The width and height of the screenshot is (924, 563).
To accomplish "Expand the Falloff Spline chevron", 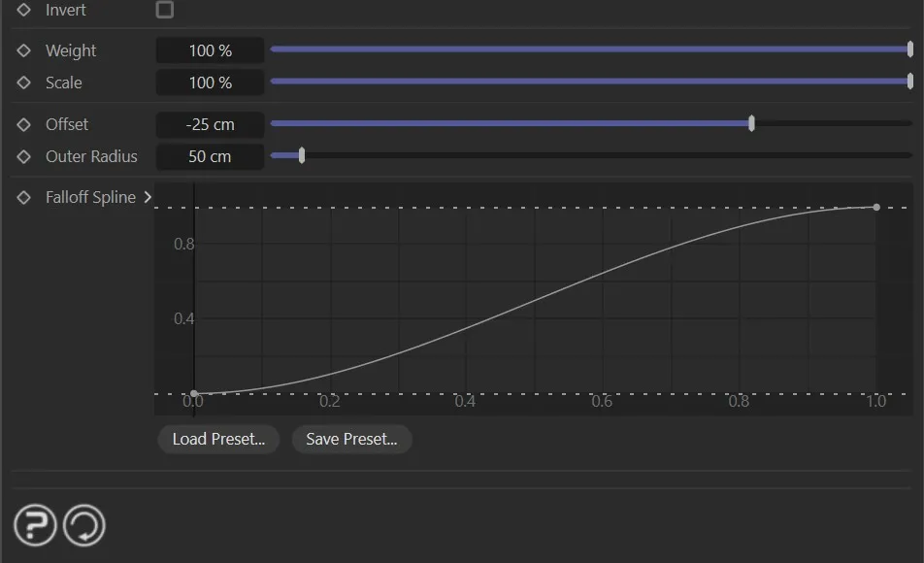I will [148, 197].
